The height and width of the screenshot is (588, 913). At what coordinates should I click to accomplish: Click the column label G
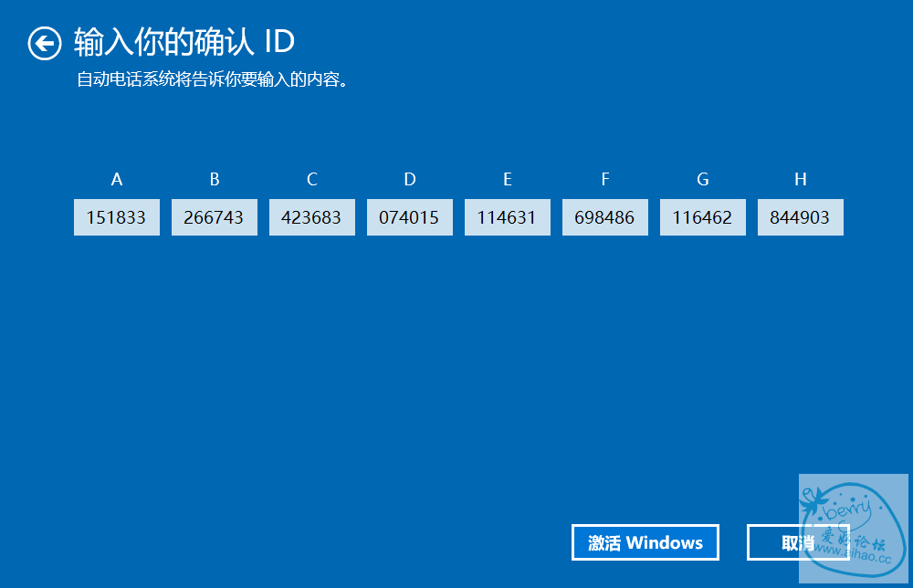pos(703,179)
